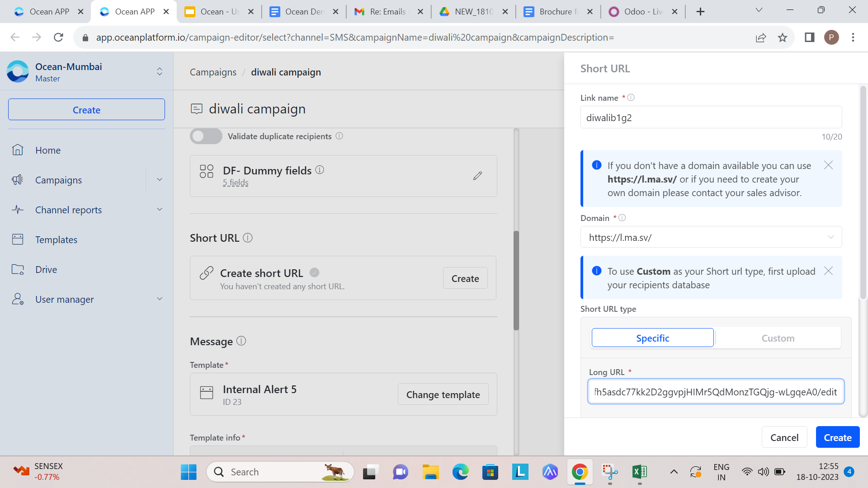
Task: Click the User manager person icon
Action: 18,299
